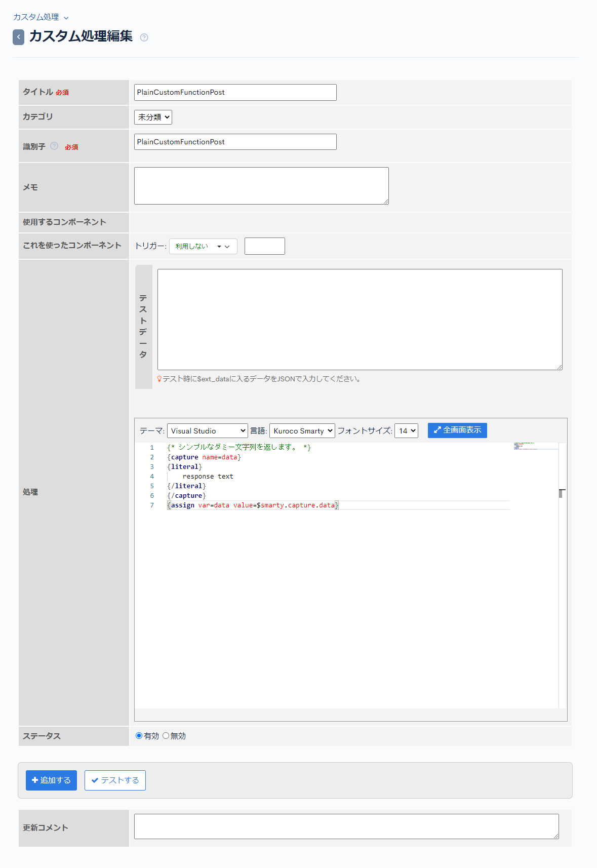Click the small input box beside トリガー dropdown

click(x=265, y=246)
